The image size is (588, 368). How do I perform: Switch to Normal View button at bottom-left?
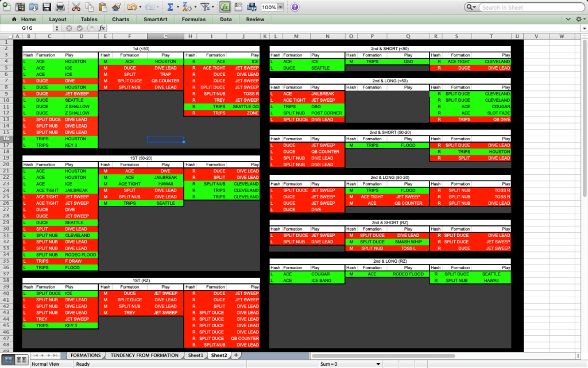[8, 359]
